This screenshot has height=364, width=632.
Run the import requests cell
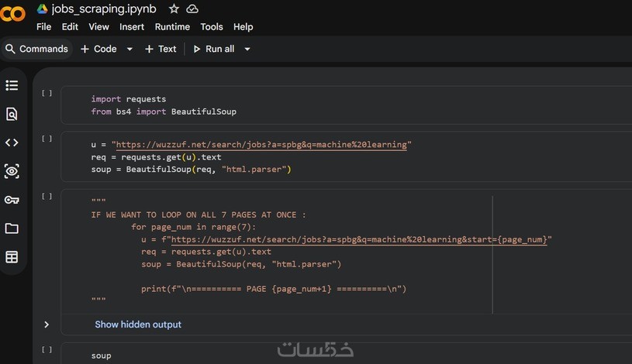(47, 93)
